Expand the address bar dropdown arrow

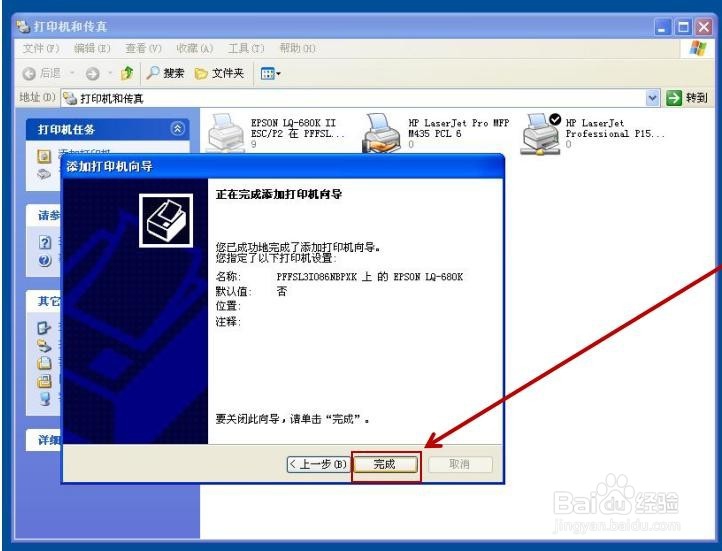pos(653,98)
